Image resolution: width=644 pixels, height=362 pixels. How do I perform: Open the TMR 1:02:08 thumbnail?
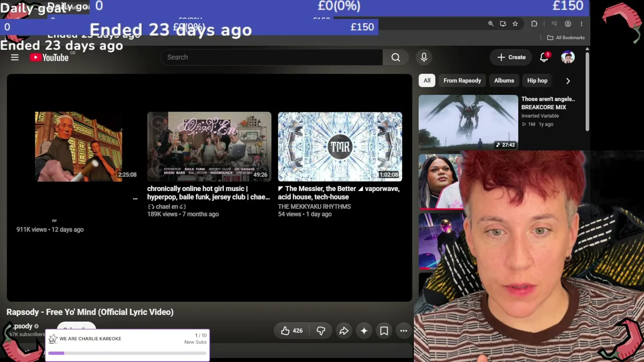[340, 146]
